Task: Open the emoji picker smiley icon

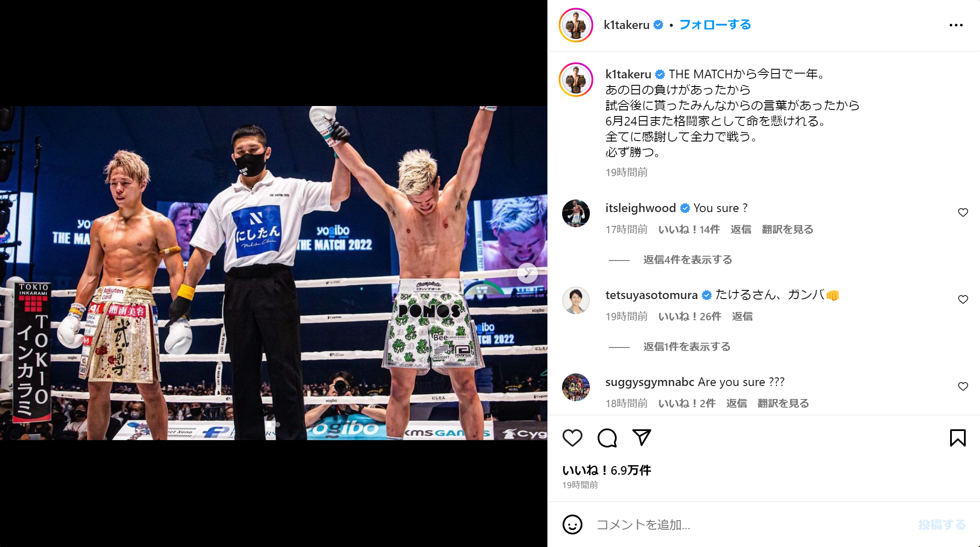Action: tap(572, 524)
